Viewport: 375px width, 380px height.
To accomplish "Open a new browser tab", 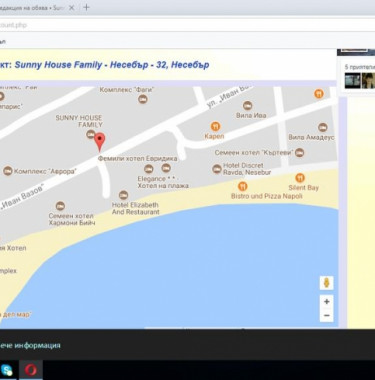I will pyautogui.click(x=86, y=7).
